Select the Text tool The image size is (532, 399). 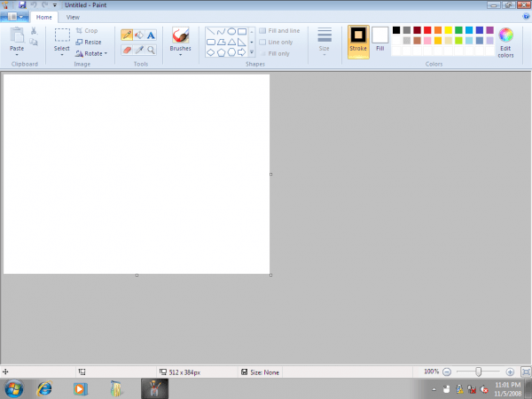pos(151,35)
